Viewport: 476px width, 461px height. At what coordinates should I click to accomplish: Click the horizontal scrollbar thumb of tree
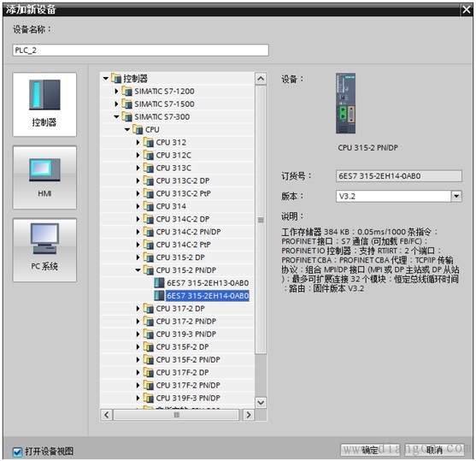(176, 415)
